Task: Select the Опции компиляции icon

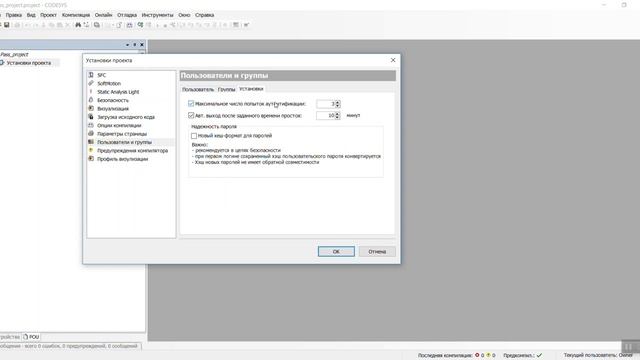Action: click(91, 125)
